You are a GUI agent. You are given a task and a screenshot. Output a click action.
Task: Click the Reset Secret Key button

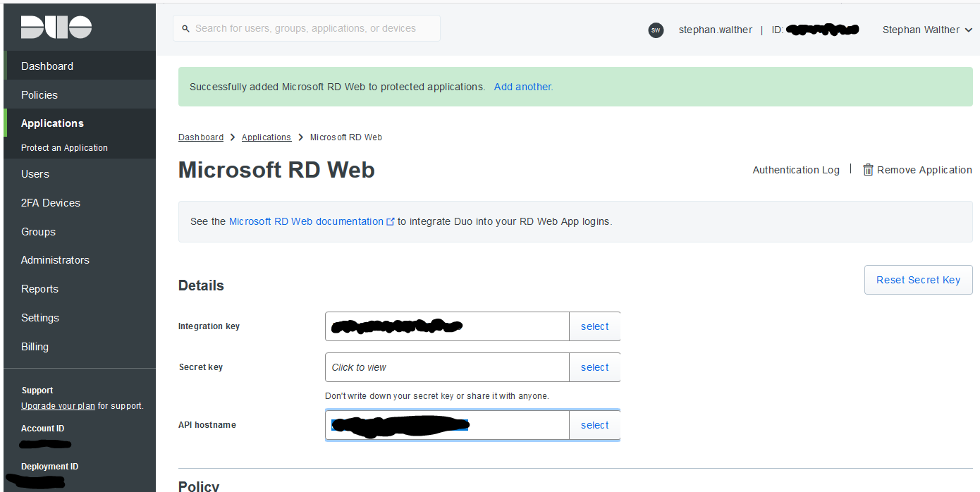coord(918,280)
